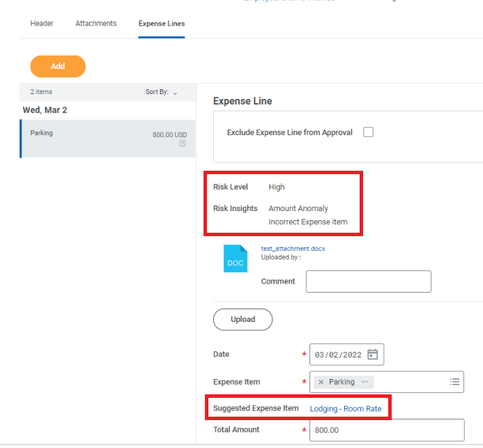Switch to the Attachments tab

click(96, 24)
